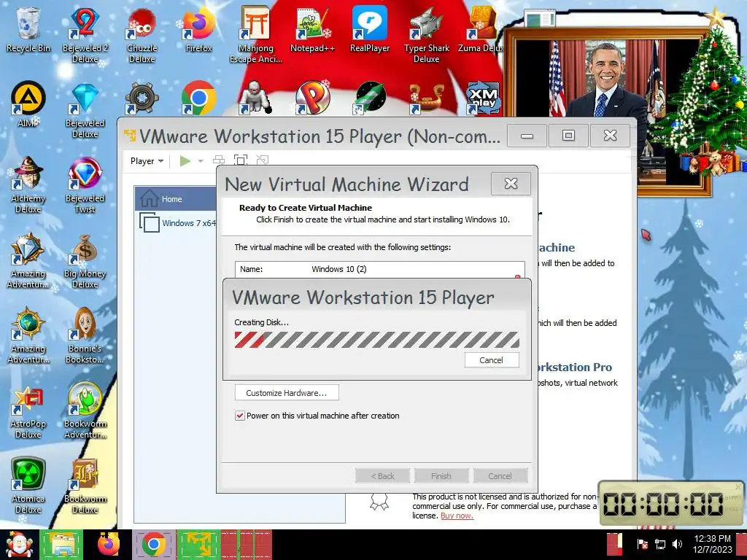
Task: Click the Send Ctrl+Alt+Del toolbar icon
Action: tap(219, 160)
